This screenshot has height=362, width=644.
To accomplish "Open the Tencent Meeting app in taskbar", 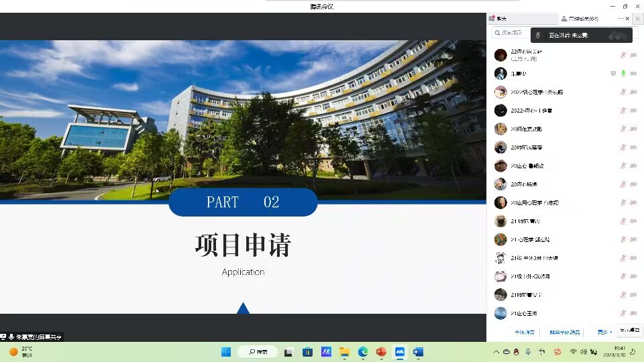I will coord(400,352).
